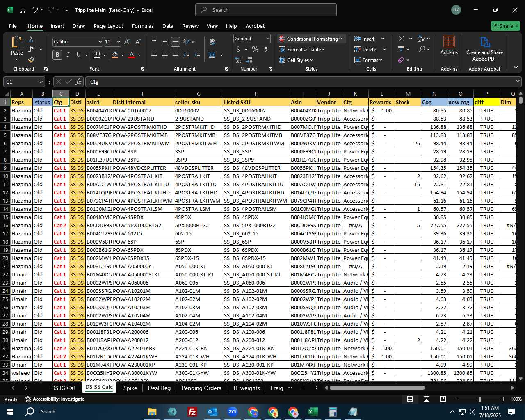Open the font name Calibri dropdown
The image size is (525, 420).
coord(100,42)
